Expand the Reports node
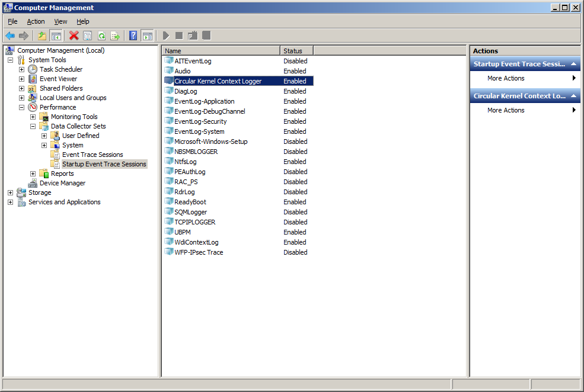The height and width of the screenshot is (392, 584). [x=33, y=173]
